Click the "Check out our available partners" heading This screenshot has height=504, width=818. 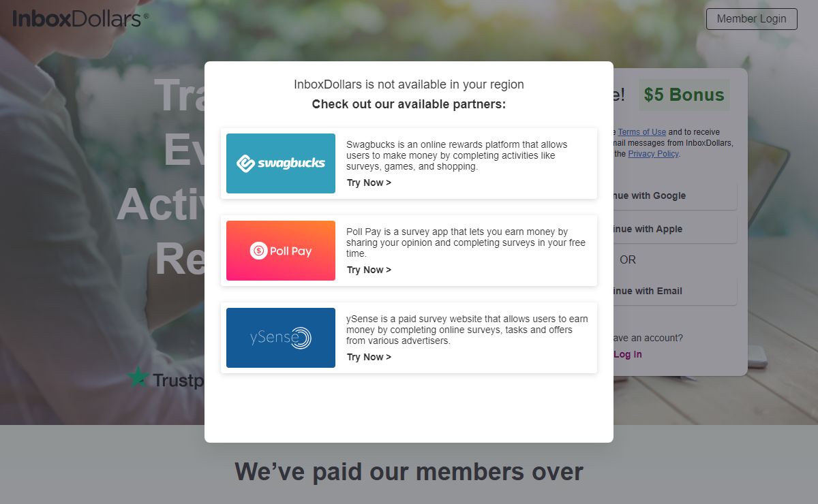pyautogui.click(x=409, y=104)
